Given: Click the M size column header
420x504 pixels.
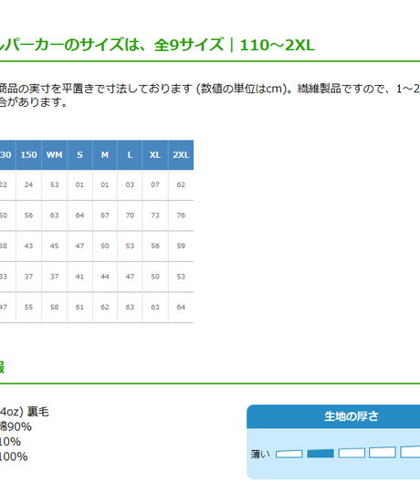Looking at the screenshot, I should coord(105,155).
